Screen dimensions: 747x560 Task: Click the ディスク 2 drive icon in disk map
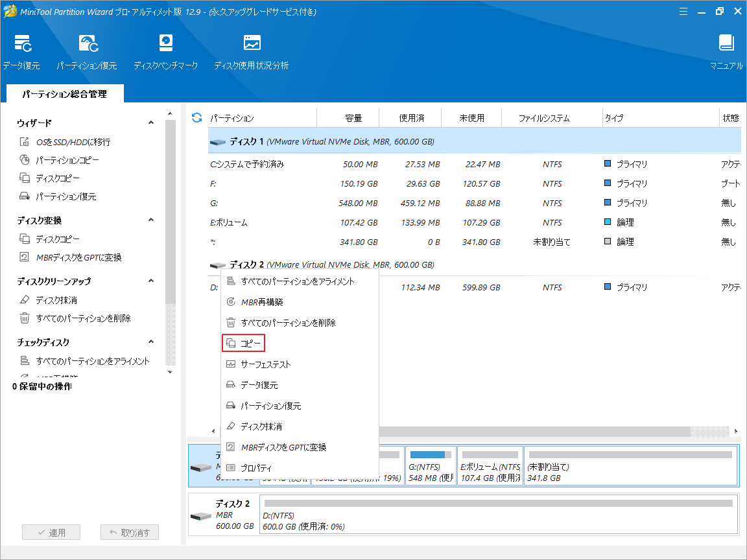pyautogui.click(x=200, y=516)
